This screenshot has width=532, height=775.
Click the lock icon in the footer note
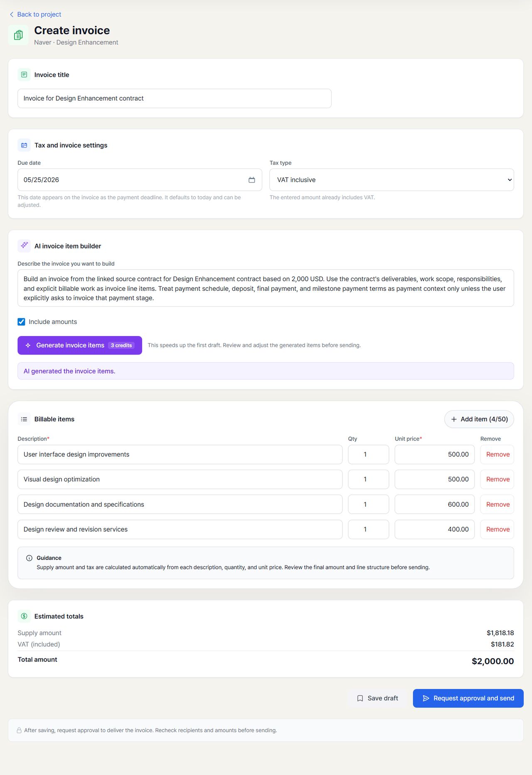pos(19,730)
